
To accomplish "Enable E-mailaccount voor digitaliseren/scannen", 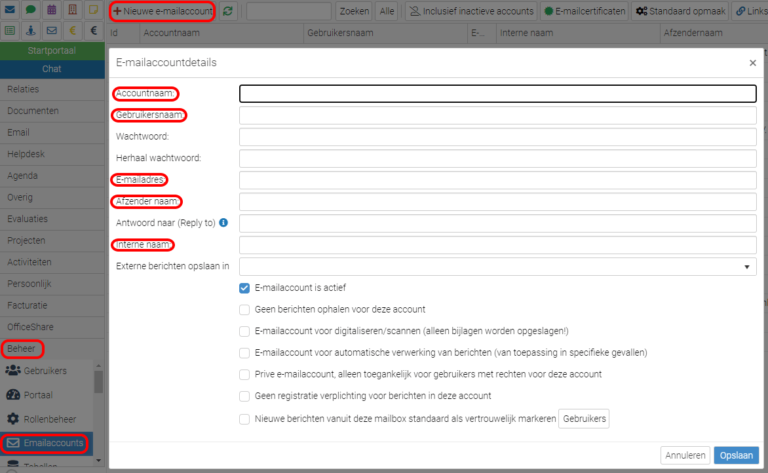I will tap(244, 331).
